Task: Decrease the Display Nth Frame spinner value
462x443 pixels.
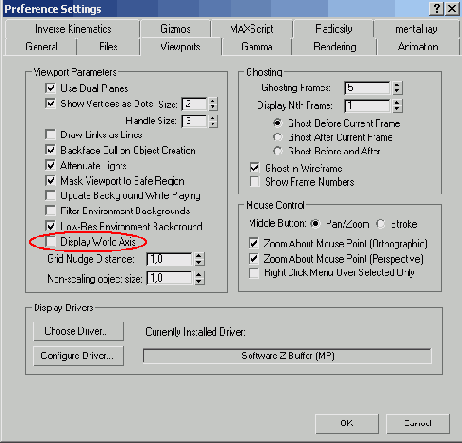Action: pos(397,109)
